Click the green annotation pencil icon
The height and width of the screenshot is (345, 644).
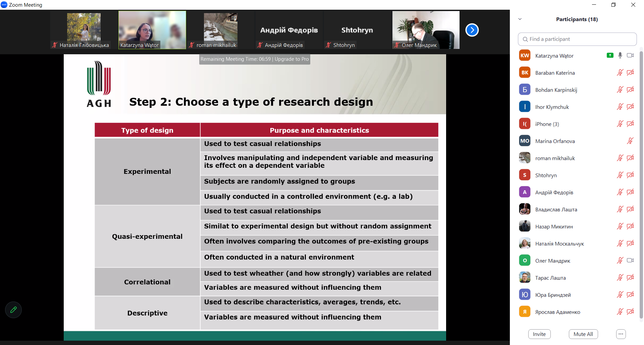coord(13,310)
